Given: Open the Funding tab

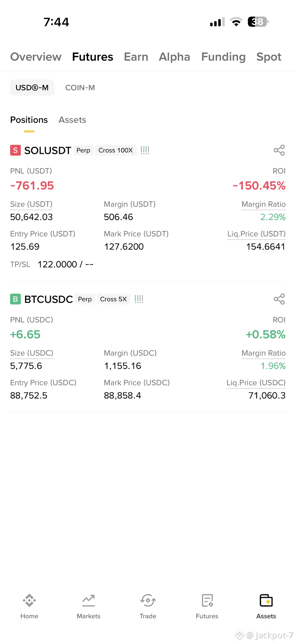Looking at the screenshot, I should pyautogui.click(x=223, y=57).
